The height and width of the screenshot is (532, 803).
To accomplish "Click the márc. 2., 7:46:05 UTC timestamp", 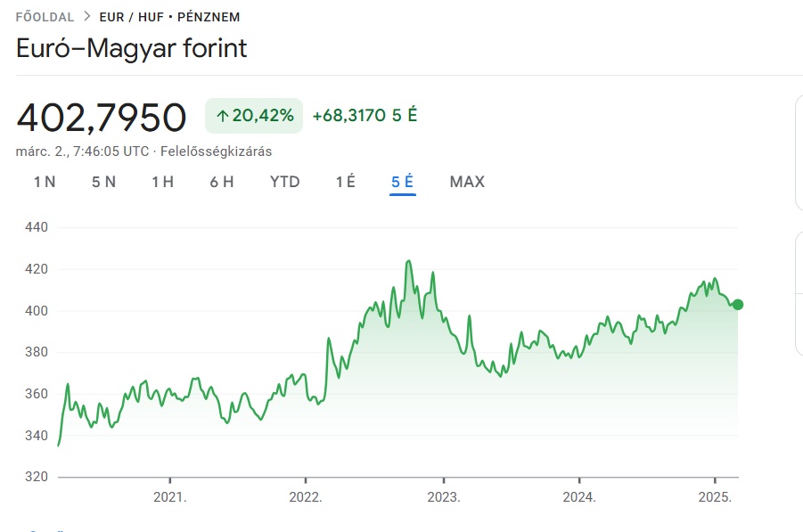I will click(x=83, y=151).
